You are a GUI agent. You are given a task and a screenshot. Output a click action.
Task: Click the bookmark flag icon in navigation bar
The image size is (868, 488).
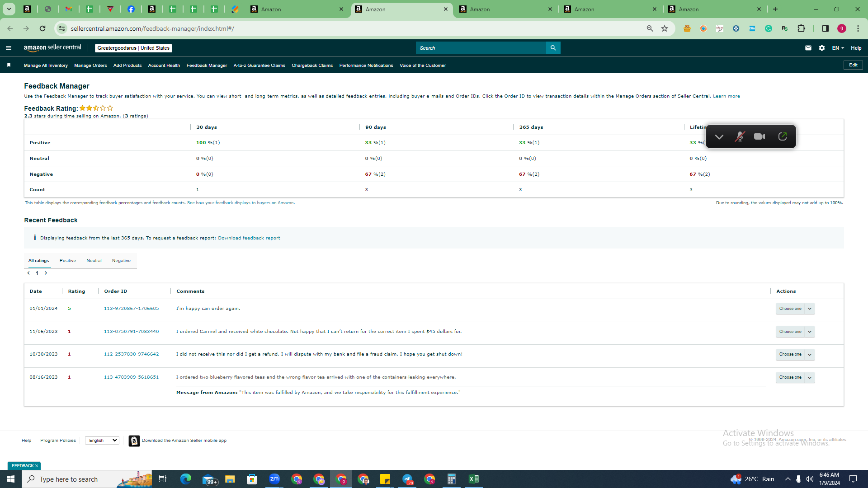(9, 65)
